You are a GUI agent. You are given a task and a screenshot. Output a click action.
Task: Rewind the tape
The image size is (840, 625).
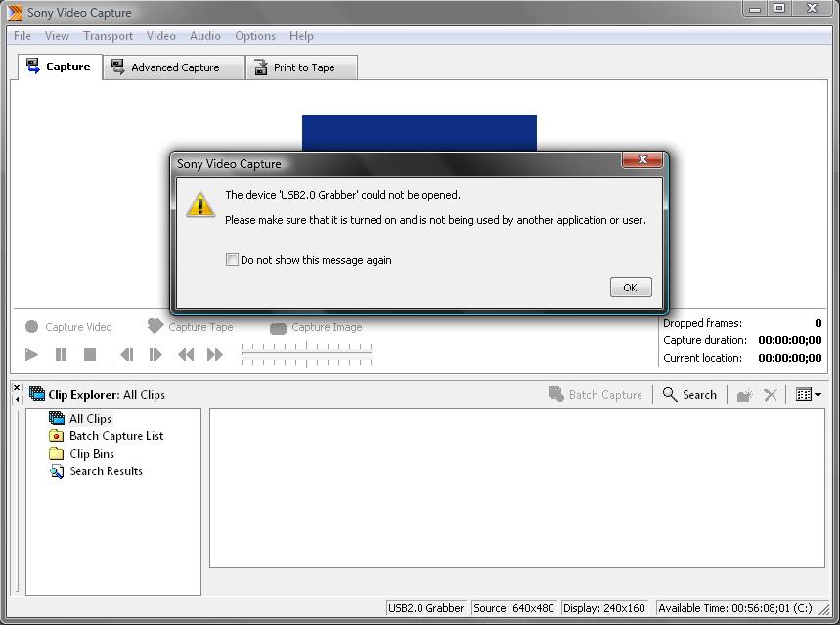coord(186,354)
